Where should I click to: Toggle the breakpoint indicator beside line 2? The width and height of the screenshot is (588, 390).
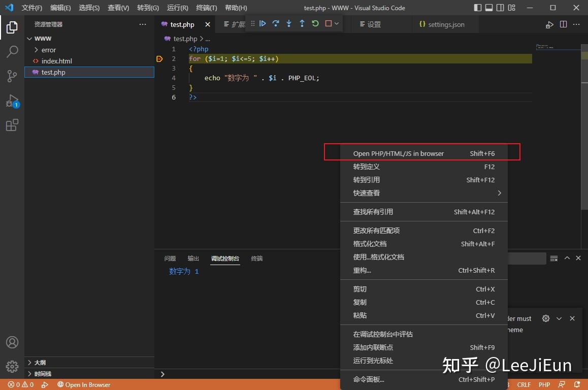point(160,58)
